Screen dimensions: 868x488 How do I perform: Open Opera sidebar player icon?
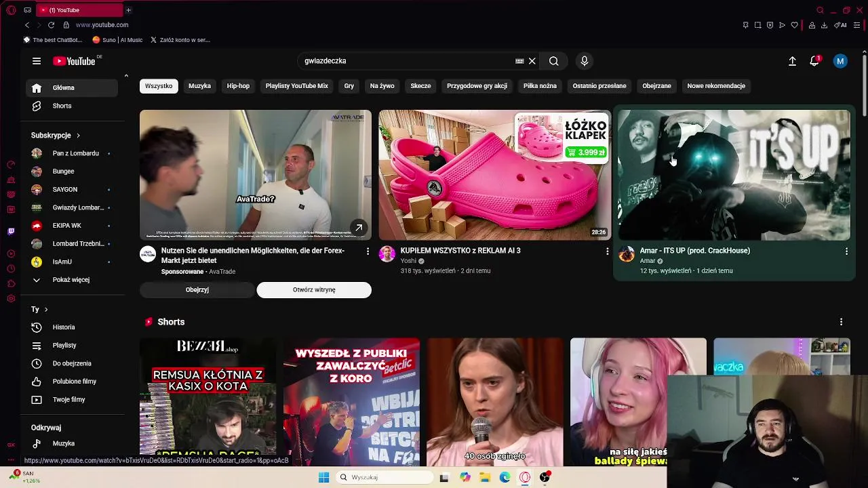[x=11, y=254]
